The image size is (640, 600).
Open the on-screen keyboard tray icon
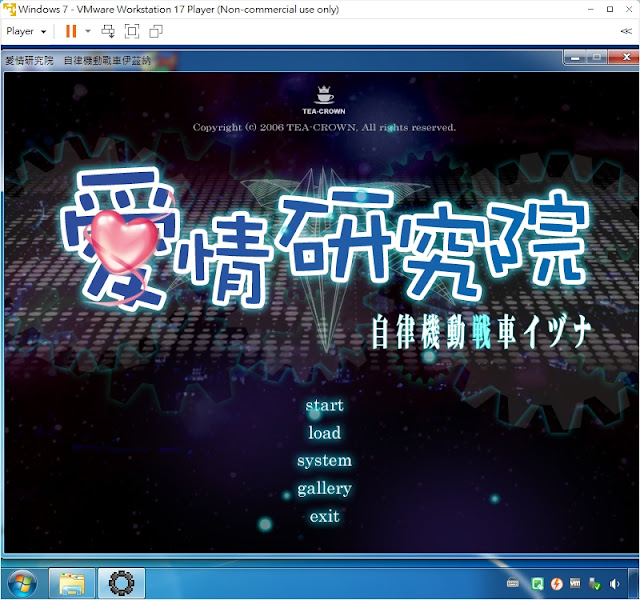point(513,583)
